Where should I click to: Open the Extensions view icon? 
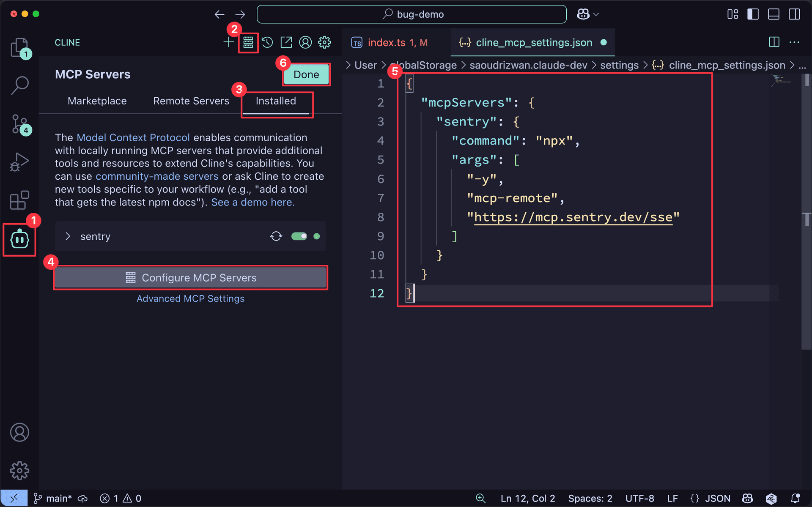(19, 200)
